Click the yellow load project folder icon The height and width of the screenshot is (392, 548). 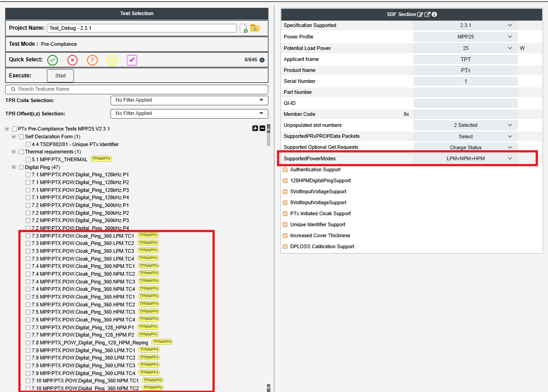[x=255, y=28]
